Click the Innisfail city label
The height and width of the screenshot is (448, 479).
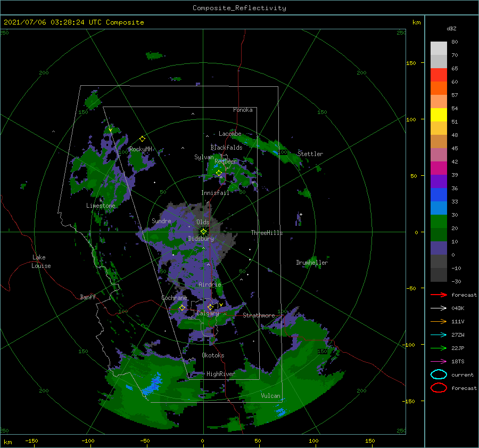click(215, 193)
